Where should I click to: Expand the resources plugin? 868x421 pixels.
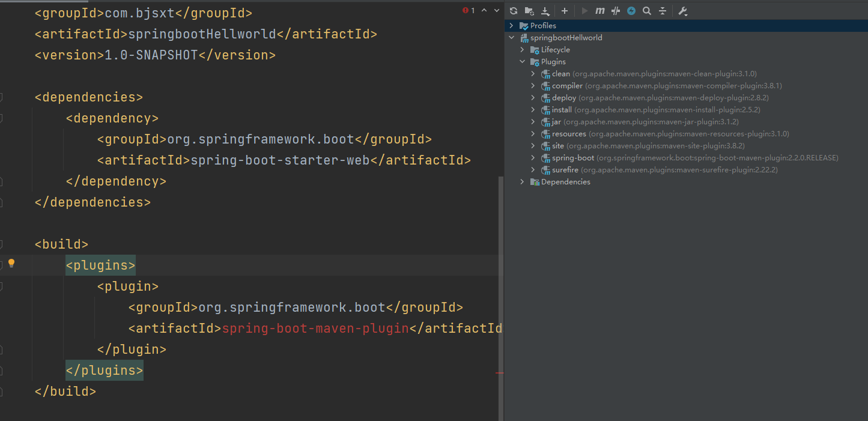pos(533,134)
